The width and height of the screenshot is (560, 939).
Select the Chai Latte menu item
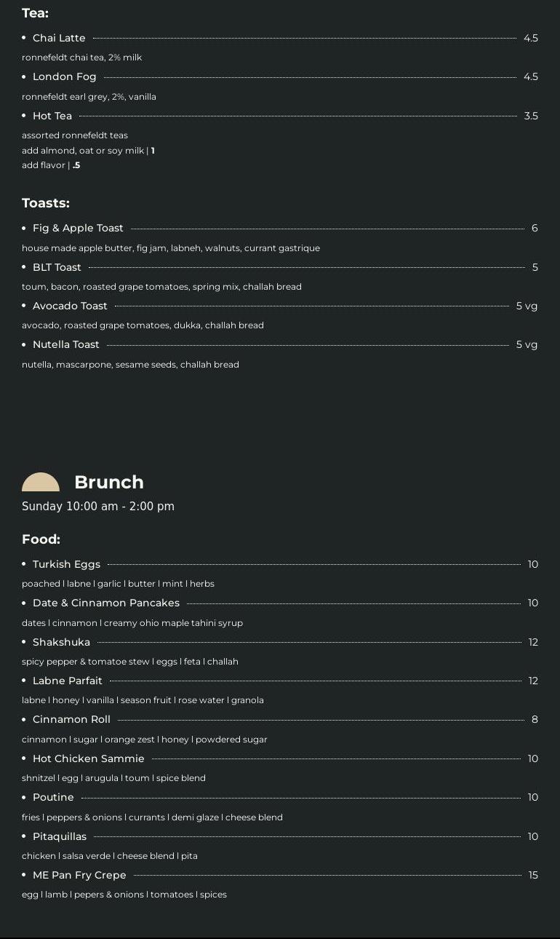pyautogui.click(x=59, y=38)
